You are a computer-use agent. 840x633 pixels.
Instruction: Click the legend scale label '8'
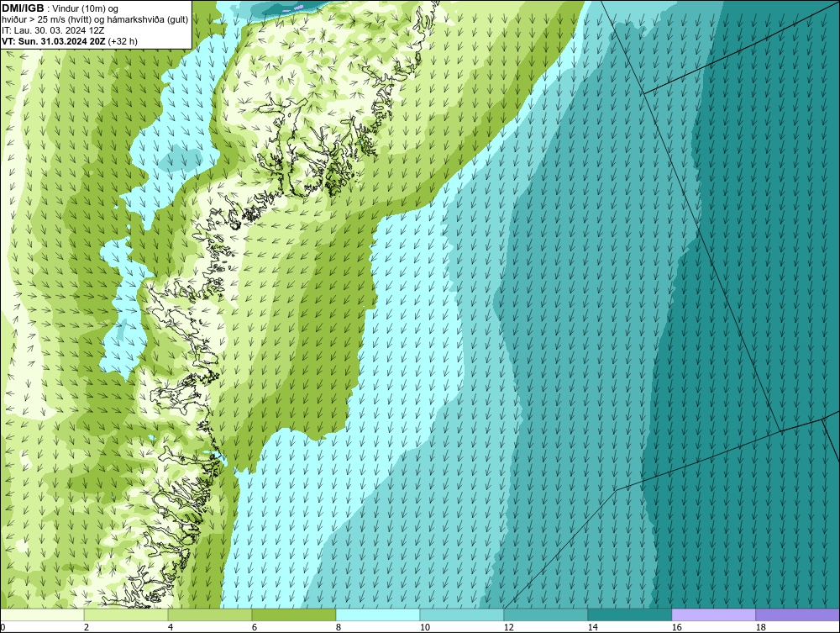(x=338, y=627)
